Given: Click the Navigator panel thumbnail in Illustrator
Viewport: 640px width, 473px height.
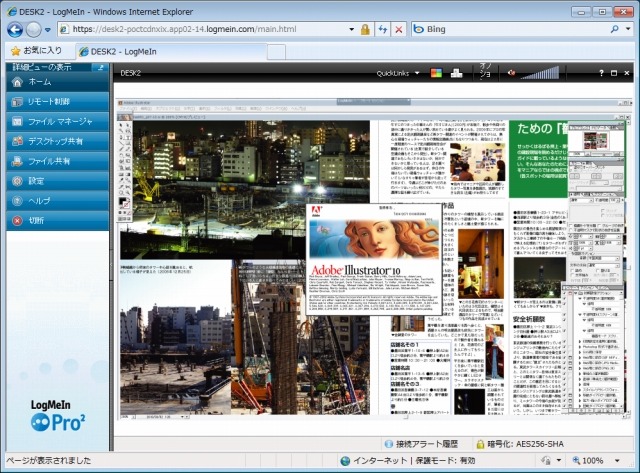Looking at the screenshot, I should click(x=595, y=141).
